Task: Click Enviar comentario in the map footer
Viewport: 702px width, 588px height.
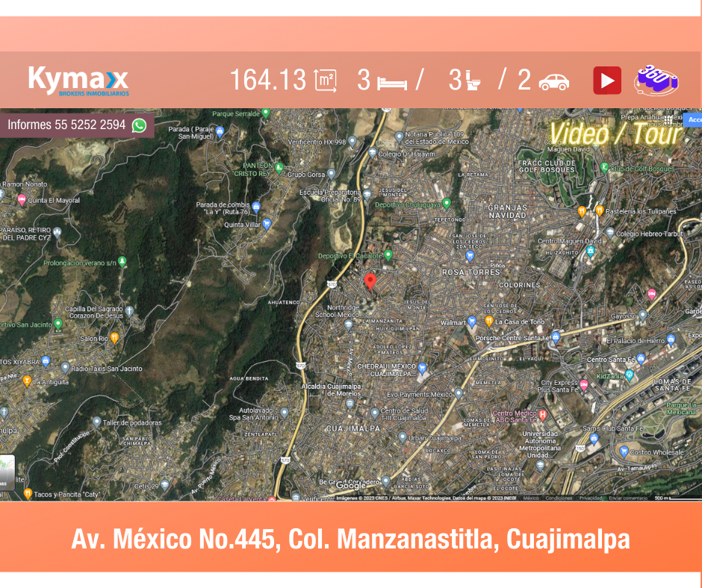Action: click(x=628, y=498)
